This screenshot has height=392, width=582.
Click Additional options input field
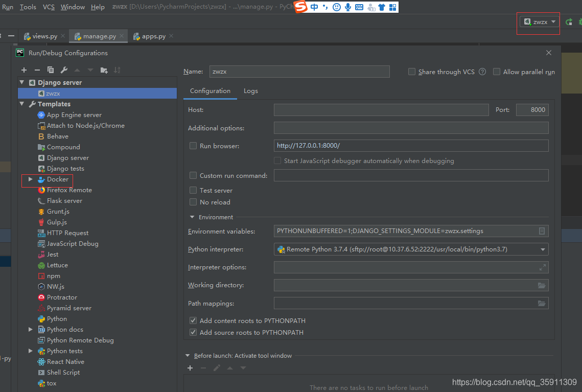(411, 128)
